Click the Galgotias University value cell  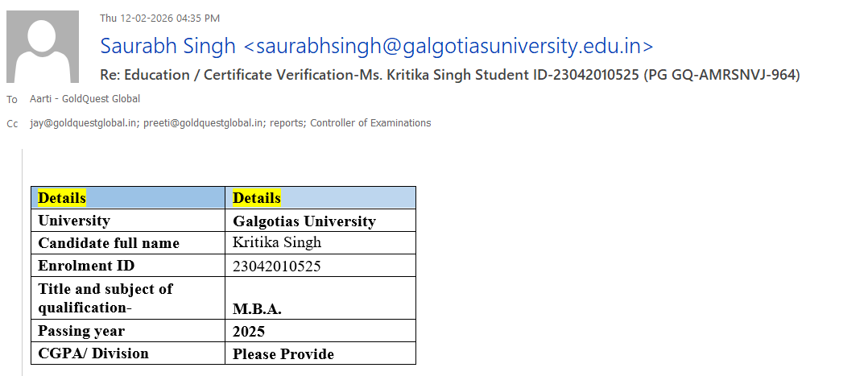pos(320,221)
